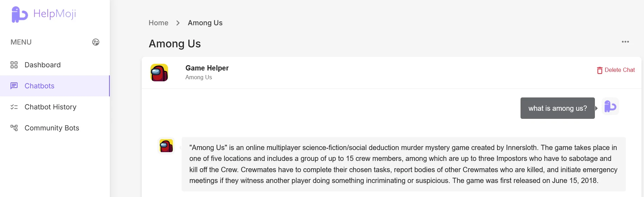This screenshot has width=644, height=197.
Task: Click the user avatar beside the question
Action: point(610,106)
